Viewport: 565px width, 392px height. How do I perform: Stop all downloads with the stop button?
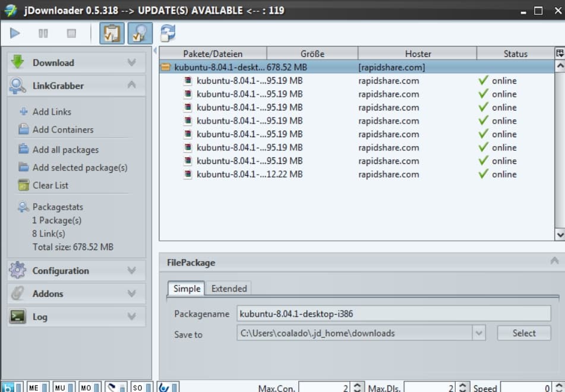71,33
